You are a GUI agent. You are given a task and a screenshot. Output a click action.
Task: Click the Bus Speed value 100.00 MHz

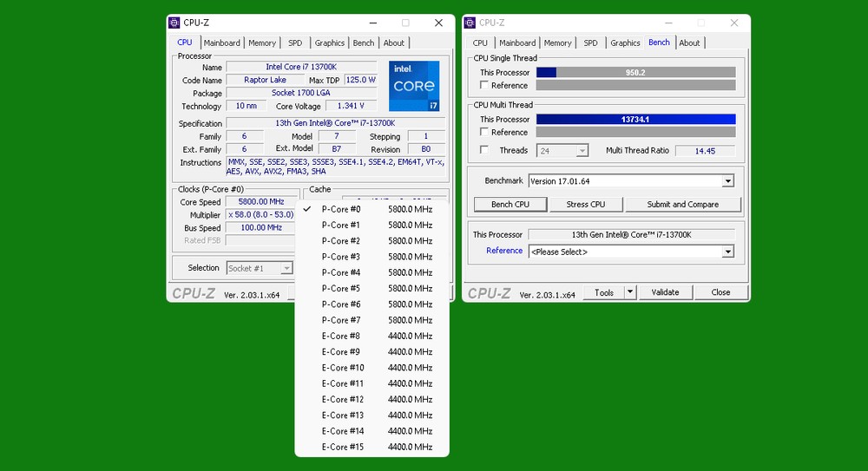click(260, 227)
